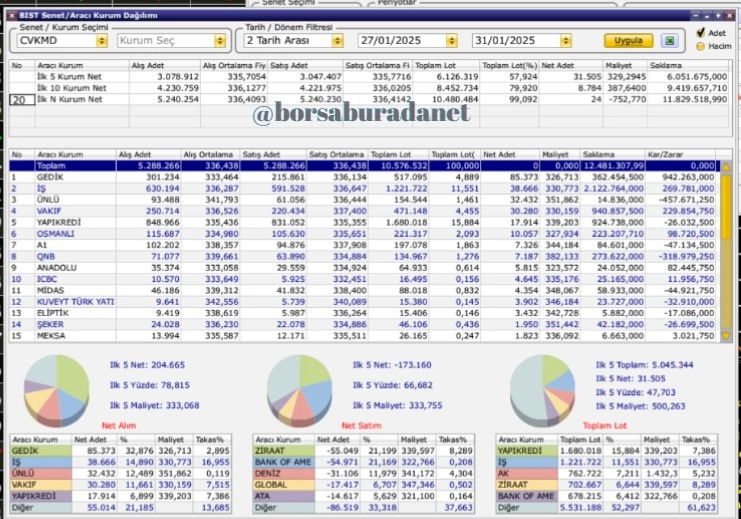Viewport: 741px width, 519px height.
Task: Select the ŞEKER broker row
Action: [x=364, y=325]
